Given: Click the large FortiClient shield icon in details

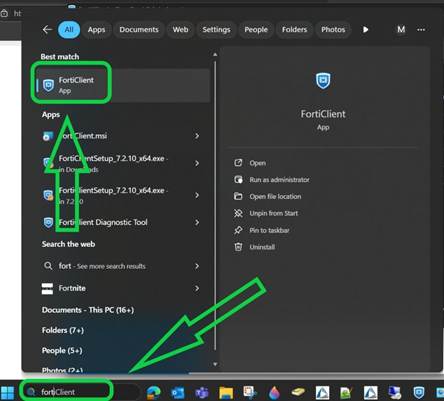Looking at the screenshot, I should (323, 81).
